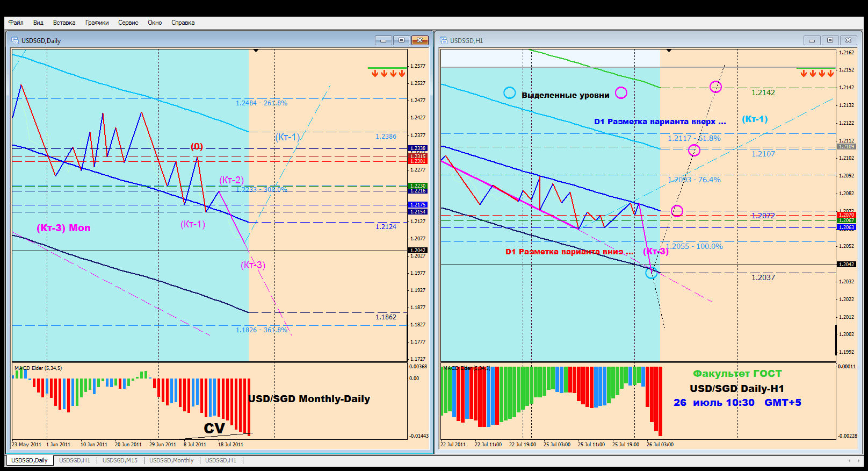Select magenta circle on the 1.2072 level line
This screenshot has width=868, height=471.
point(677,211)
